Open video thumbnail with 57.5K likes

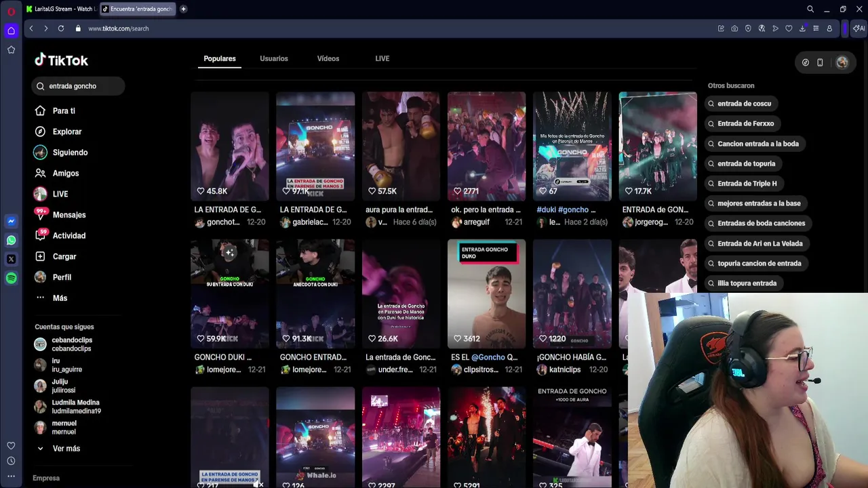click(x=401, y=146)
